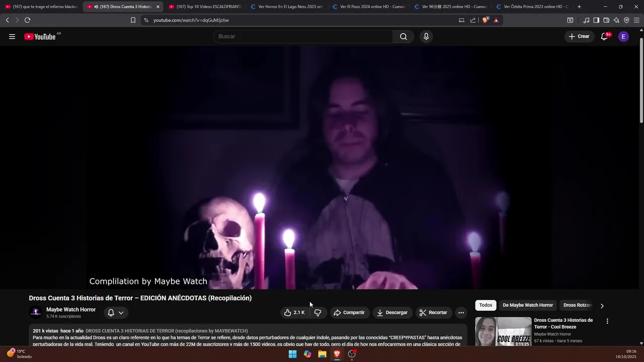
Task: Open the weather widget 13°C Soleado
Action: (x=19, y=354)
